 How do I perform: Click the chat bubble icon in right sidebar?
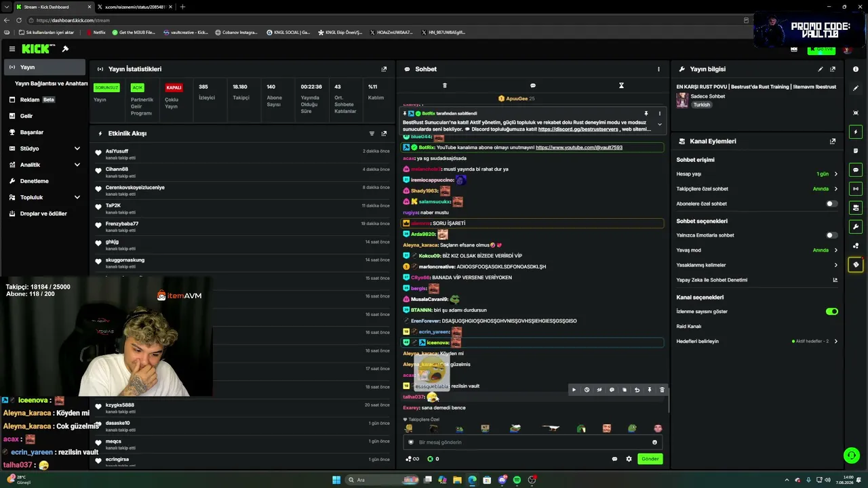point(856,169)
